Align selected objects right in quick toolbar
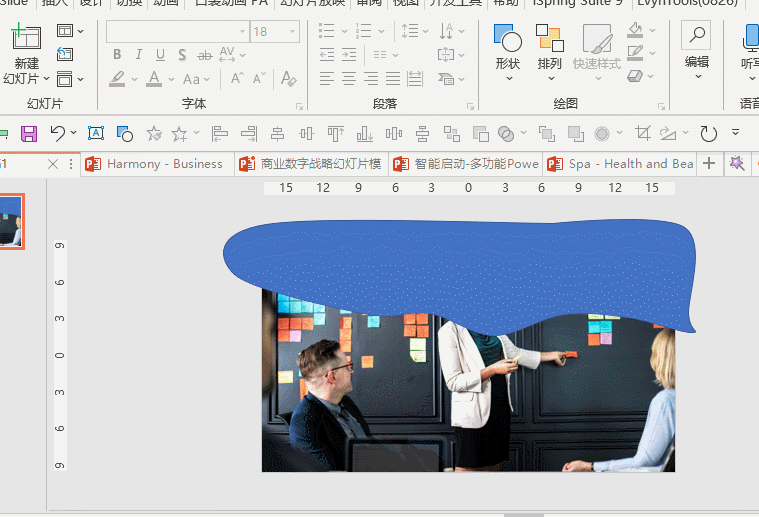Image resolution: width=759 pixels, height=517 pixels. pyautogui.click(x=249, y=134)
